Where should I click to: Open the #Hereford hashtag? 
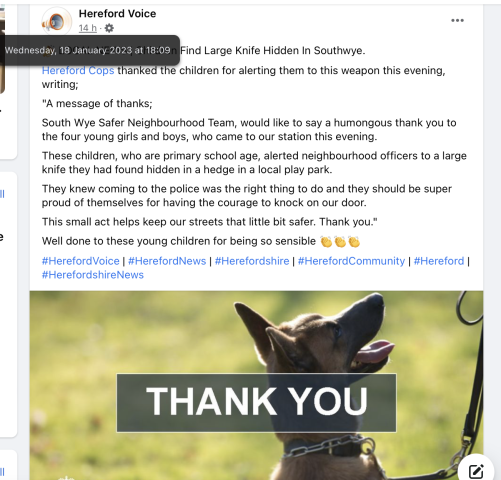[x=439, y=261]
